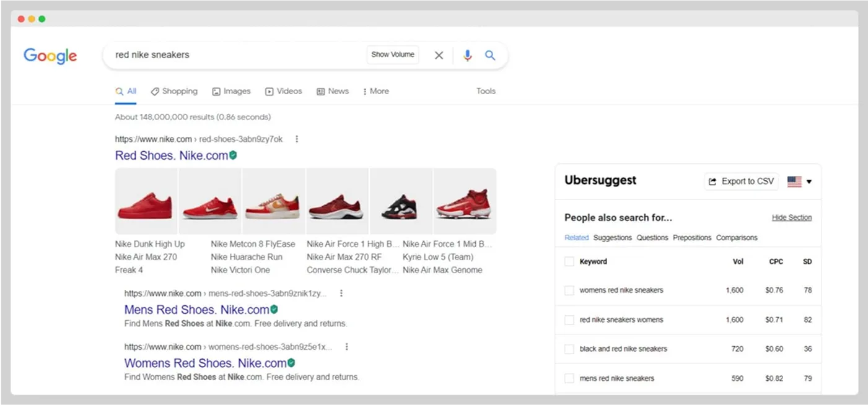Switch to the Shopping tab

click(174, 91)
